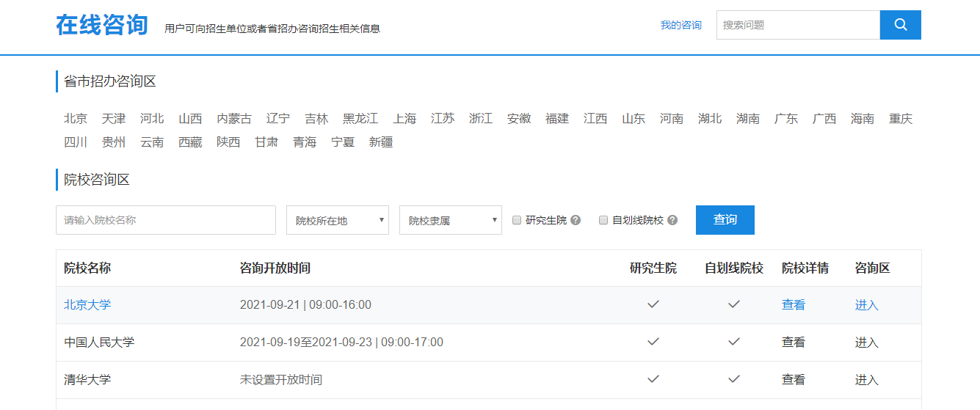
Task: Open the 院校隶属 dropdown
Action: 451,220
